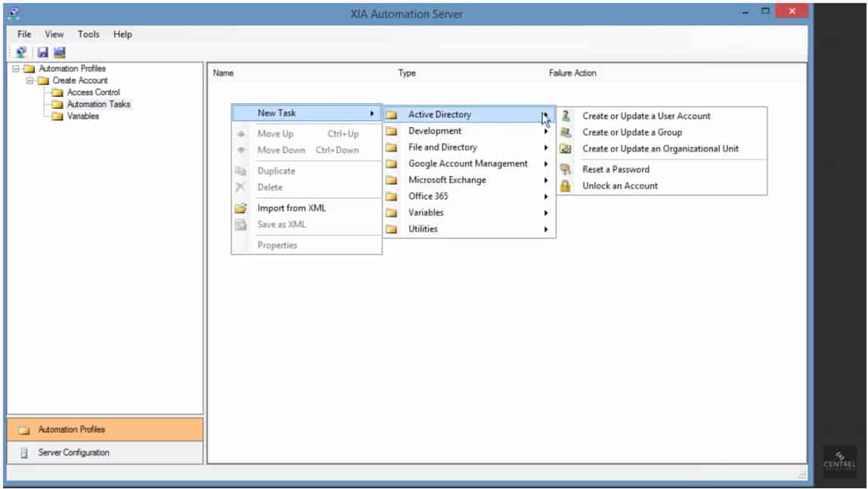Select the Variables tree item

83,116
